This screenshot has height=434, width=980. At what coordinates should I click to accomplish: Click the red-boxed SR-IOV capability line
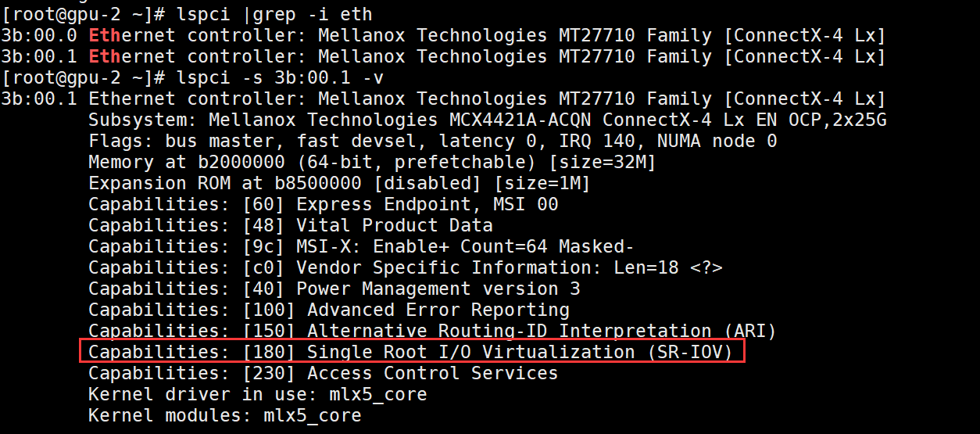(x=410, y=352)
